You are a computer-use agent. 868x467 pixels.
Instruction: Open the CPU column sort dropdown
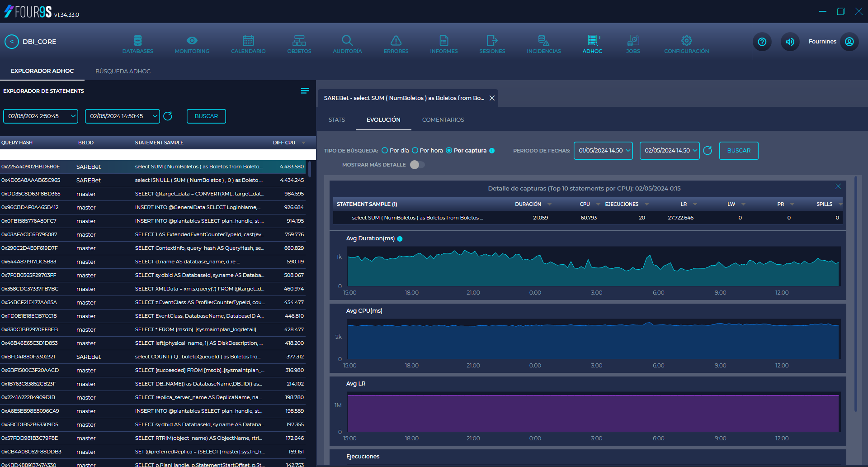click(598, 204)
